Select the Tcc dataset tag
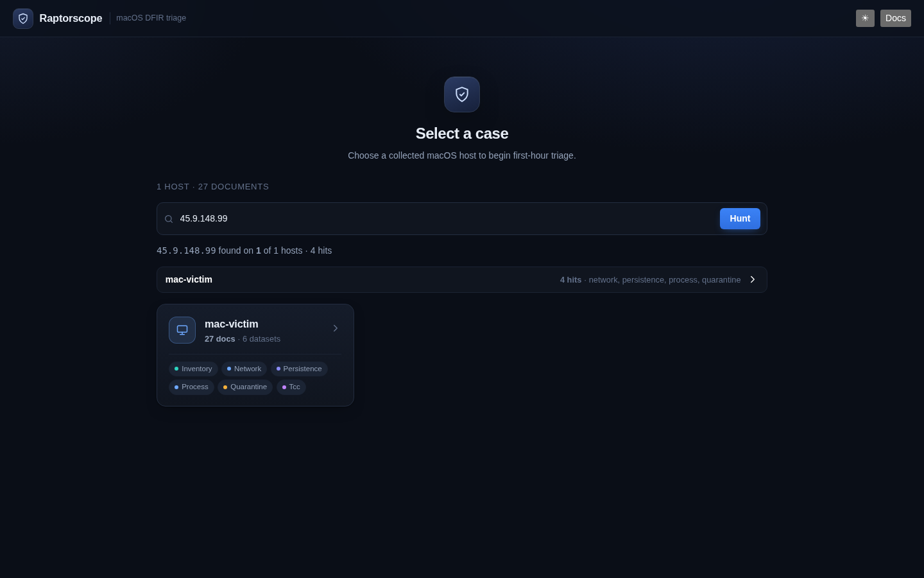924x578 pixels. click(x=291, y=387)
